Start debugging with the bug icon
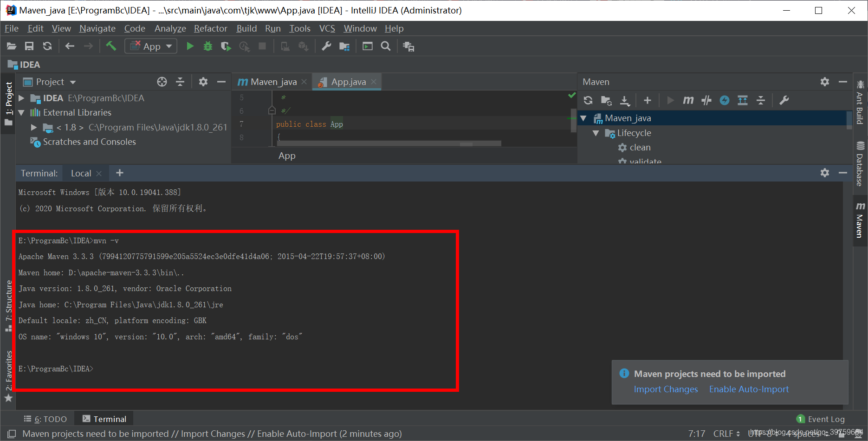The image size is (868, 441). click(x=208, y=46)
